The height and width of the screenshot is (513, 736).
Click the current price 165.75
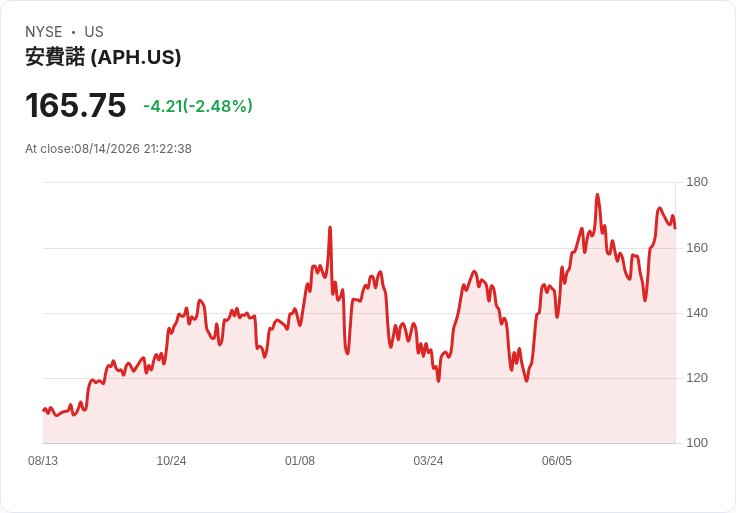pyautogui.click(x=76, y=105)
